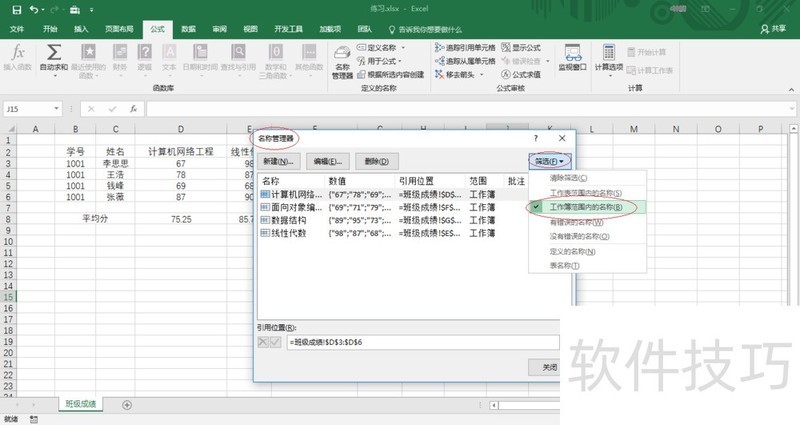The width and height of the screenshot is (800, 425).
Task: Switch to the Developer tab
Action: pos(289,29)
